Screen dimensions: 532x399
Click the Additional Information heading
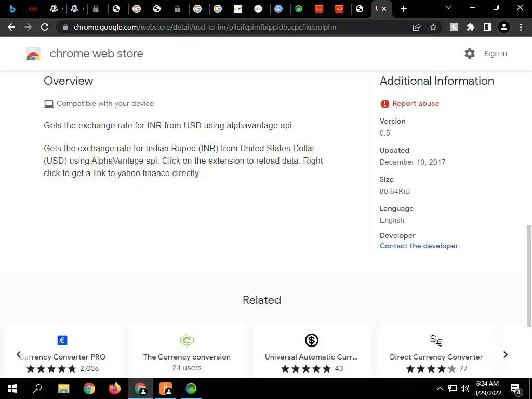436,81
